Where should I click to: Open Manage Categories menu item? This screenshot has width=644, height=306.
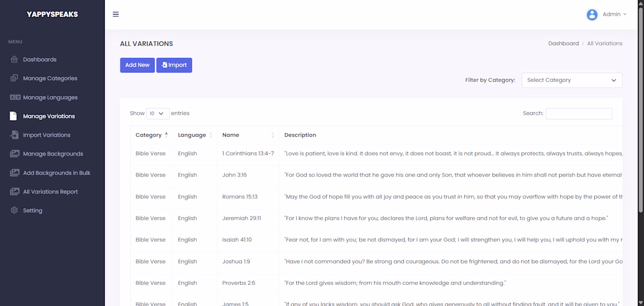click(x=50, y=78)
